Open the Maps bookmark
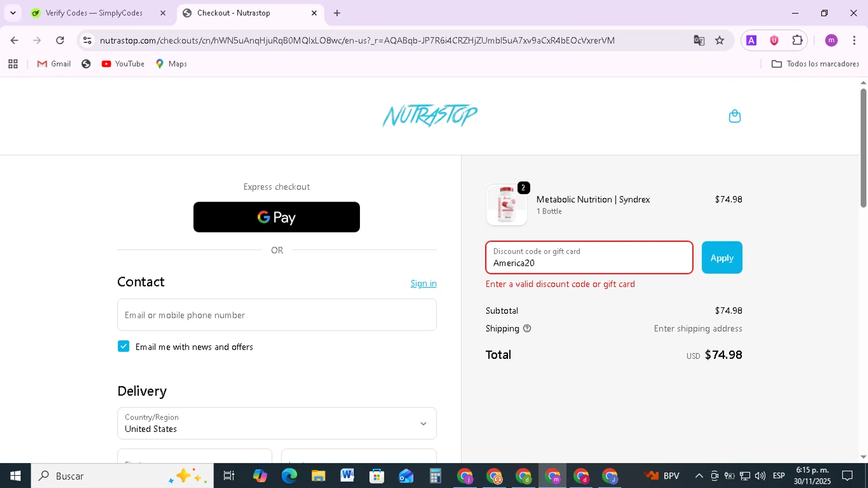Viewport: 868px width, 488px height. (171, 64)
